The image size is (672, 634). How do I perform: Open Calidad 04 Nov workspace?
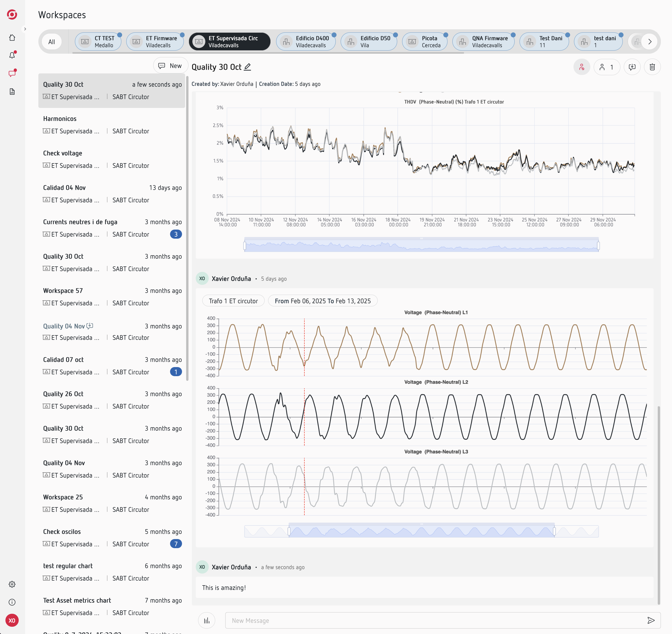click(111, 194)
